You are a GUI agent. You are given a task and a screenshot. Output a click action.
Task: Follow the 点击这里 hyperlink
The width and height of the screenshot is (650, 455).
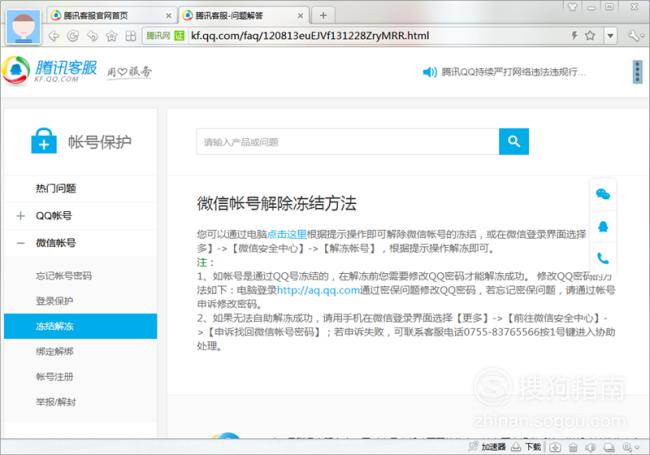pyautogui.click(x=287, y=234)
